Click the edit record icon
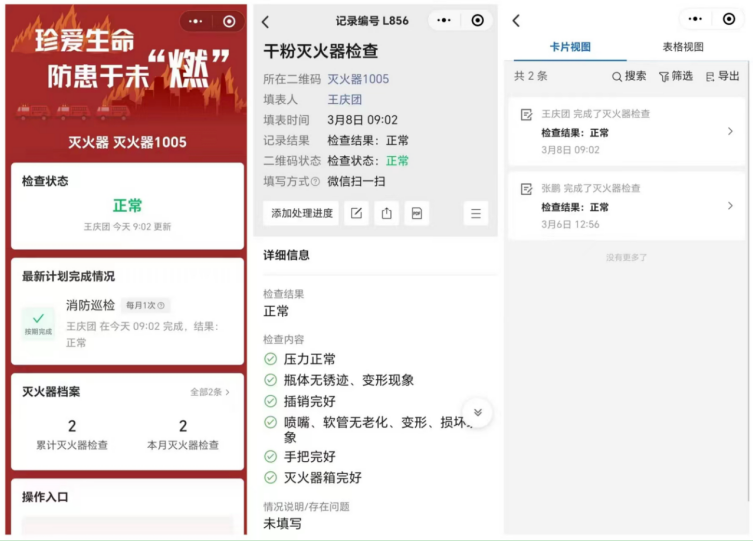The height and width of the screenshot is (541, 753). (355, 213)
